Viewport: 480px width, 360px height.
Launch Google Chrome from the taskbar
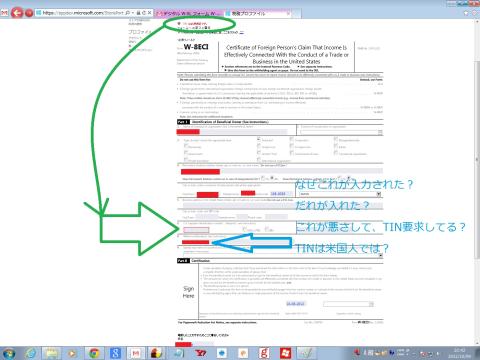pos(94,353)
